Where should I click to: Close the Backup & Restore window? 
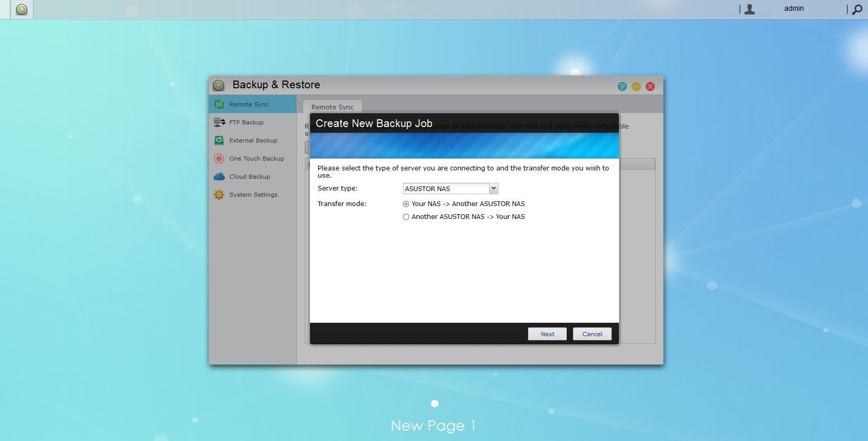[x=650, y=86]
